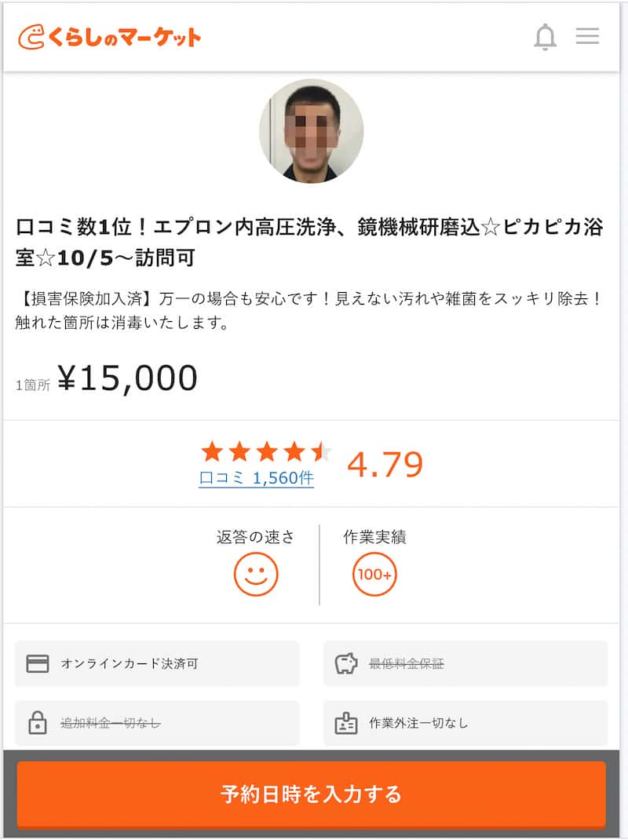Click the padlock icon
The height and width of the screenshot is (840, 628).
[x=38, y=724]
